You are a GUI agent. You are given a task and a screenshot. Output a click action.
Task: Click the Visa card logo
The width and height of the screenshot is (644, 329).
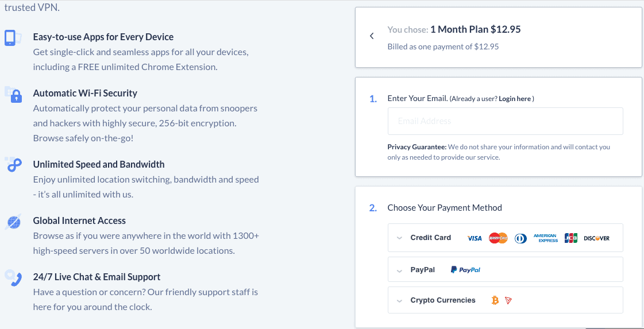[475, 238]
